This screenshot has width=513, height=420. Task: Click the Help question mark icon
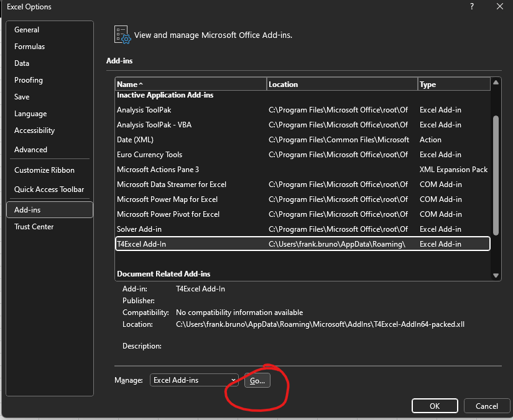click(x=471, y=6)
